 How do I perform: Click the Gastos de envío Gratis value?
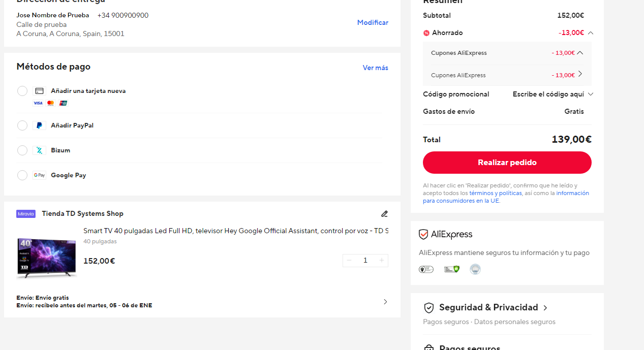pos(574,111)
